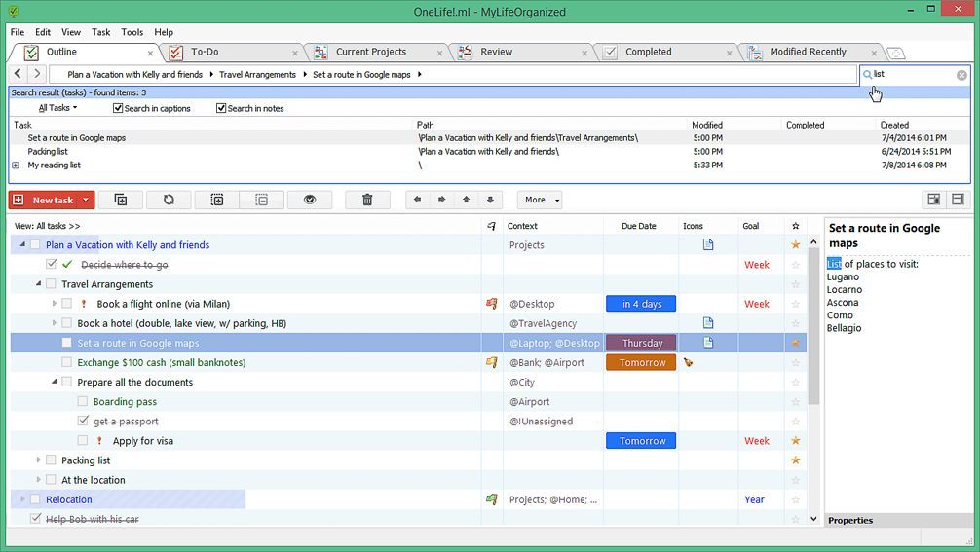980x552 pixels.
Task: Click the flag icon on Exchange $100 cash row
Action: 492,362
